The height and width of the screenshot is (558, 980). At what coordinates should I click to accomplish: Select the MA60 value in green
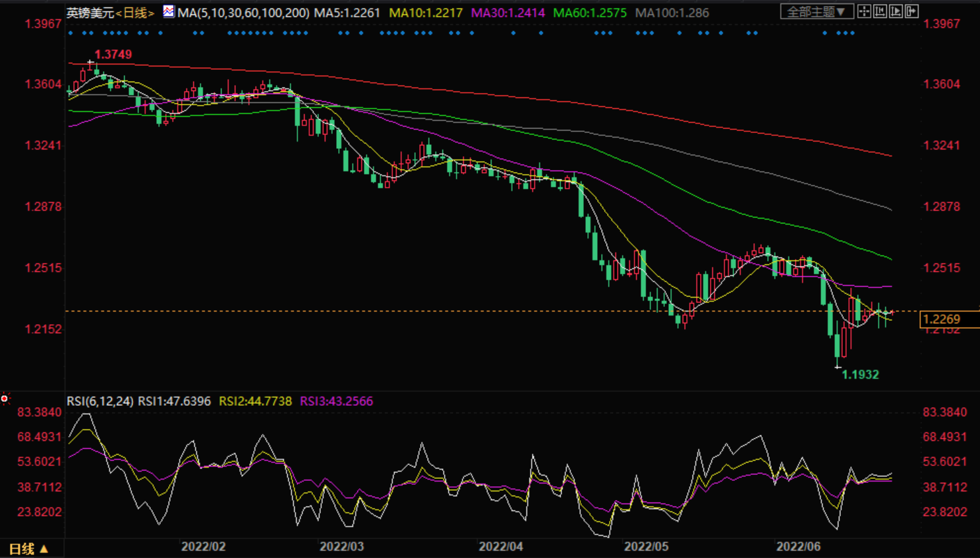[590, 13]
